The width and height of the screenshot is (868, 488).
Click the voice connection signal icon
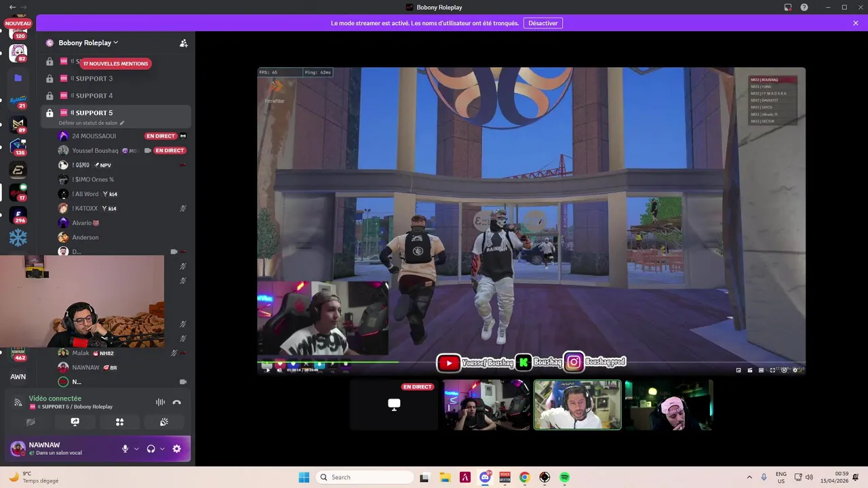click(18, 403)
